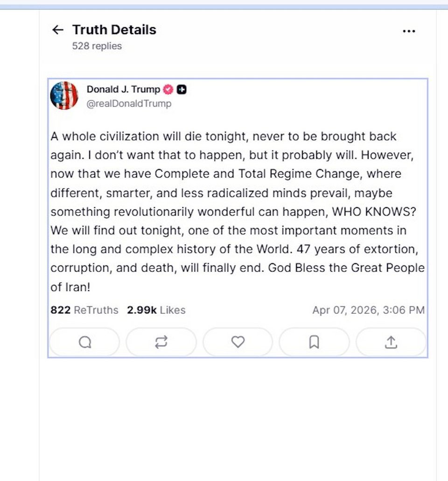This screenshot has height=481, width=448.
Task: Click the 'WHO KNOWS?' text in the post
Action: [x=373, y=211]
